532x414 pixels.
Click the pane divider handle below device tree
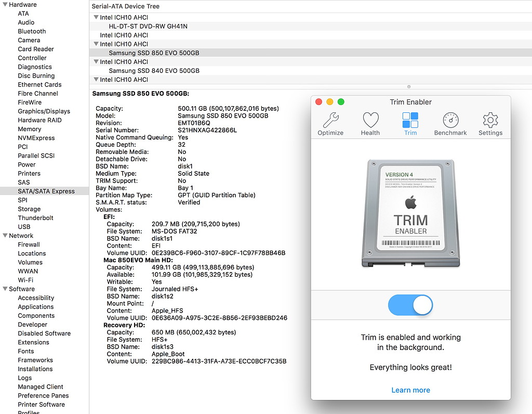409,87
